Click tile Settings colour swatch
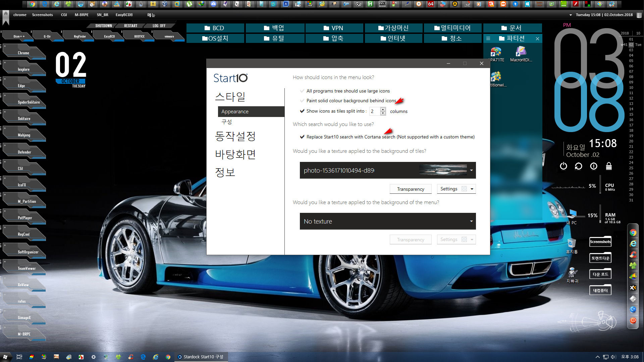The image size is (644, 362). (464, 189)
